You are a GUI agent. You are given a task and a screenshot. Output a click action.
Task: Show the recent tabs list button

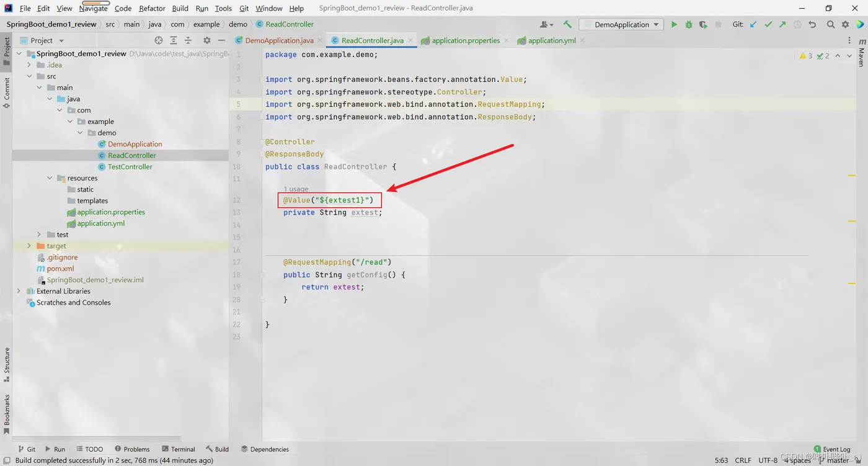click(849, 40)
